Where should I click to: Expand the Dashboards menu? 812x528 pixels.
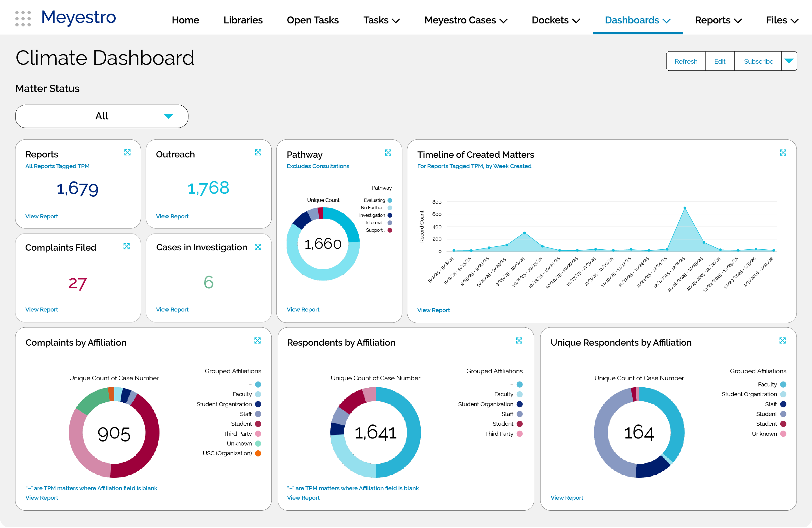(638, 20)
